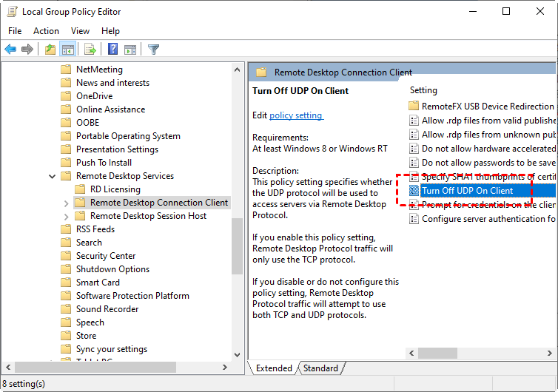Open the Help menu
Viewport: 558px width, 392px height.
tap(110, 31)
